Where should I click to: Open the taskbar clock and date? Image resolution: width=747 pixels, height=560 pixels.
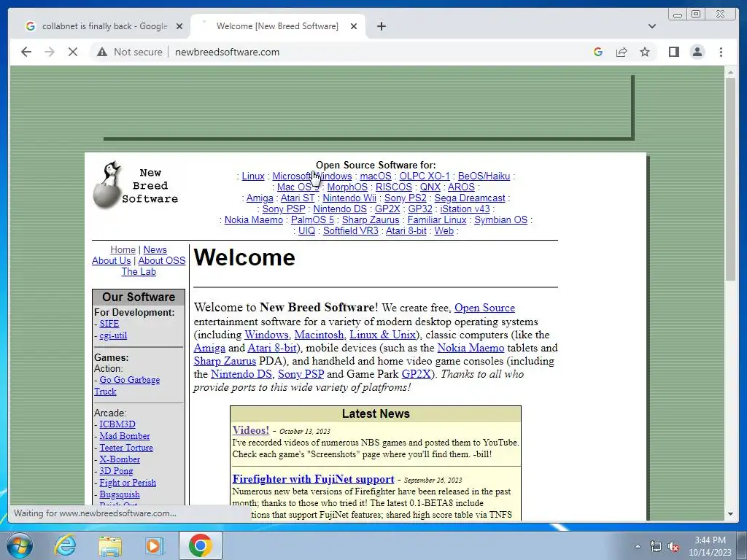710,546
